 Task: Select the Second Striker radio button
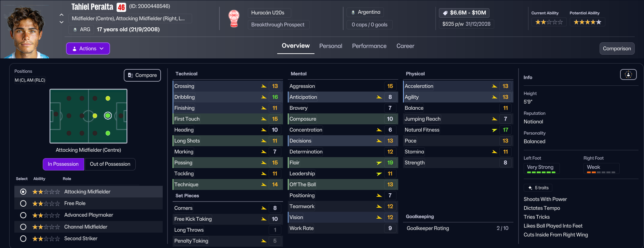23,239
